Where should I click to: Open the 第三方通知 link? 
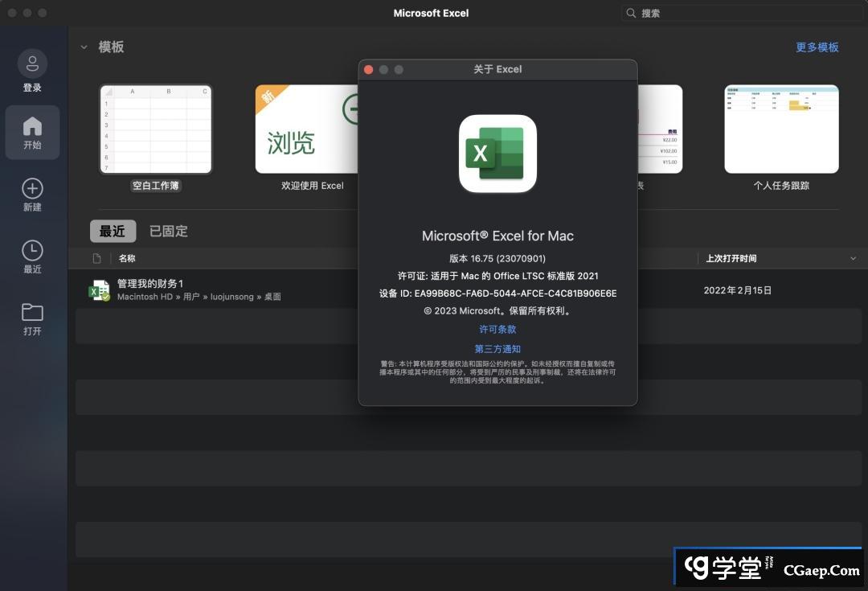pyautogui.click(x=497, y=349)
